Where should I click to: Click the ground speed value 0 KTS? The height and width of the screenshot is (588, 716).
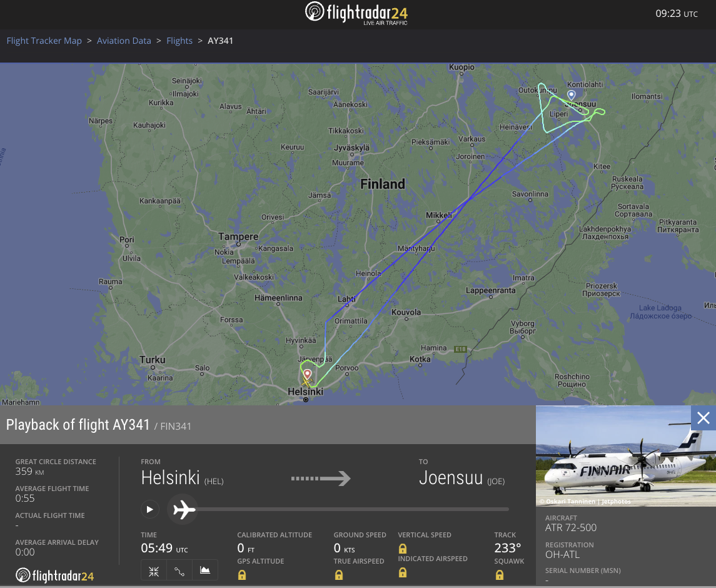click(345, 548)
